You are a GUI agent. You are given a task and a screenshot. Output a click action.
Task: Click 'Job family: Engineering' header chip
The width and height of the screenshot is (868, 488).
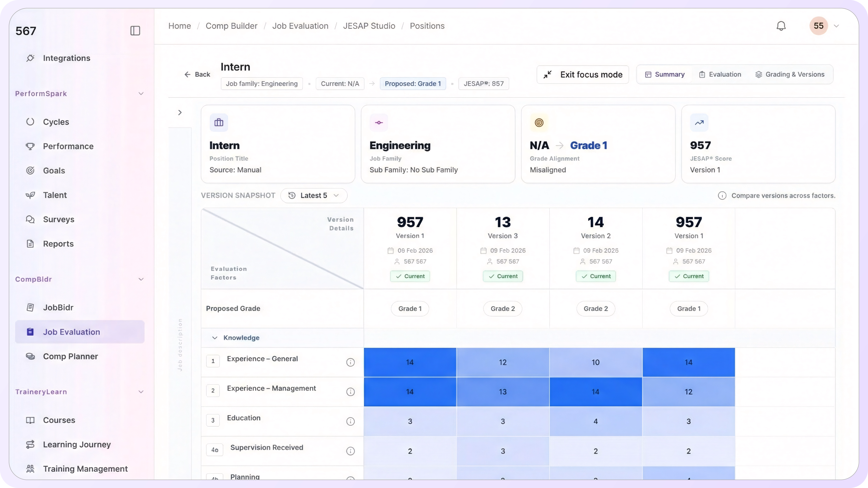click(x=262, y=84)
